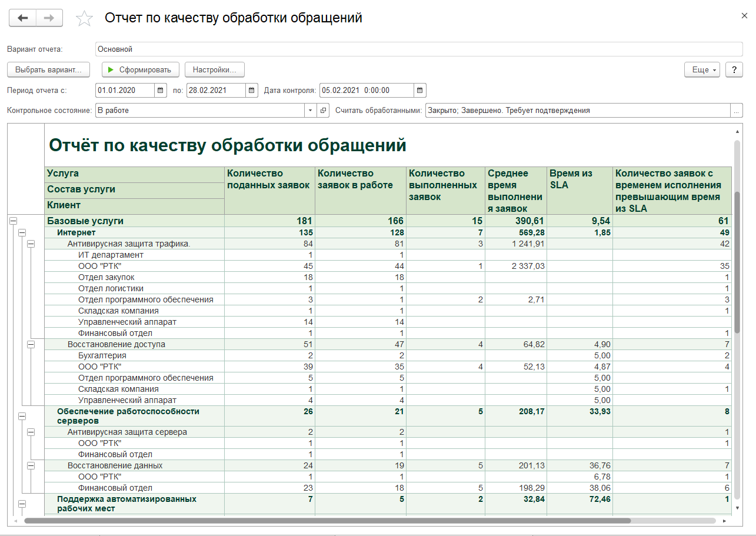The height and width of the screenshot is (536, 756).
Task: Select the Время из SLA column header
Action: 580,191
